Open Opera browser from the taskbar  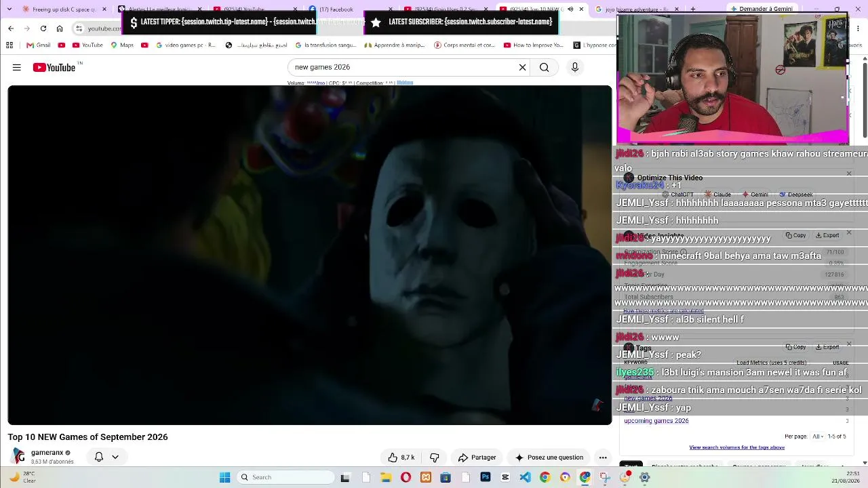point(406,477)
